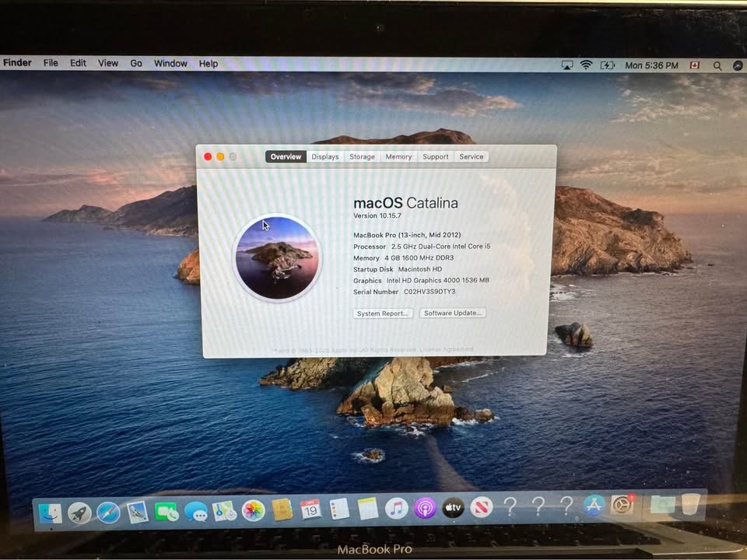Open the Window menu
This screenshot has width=747, height=560.
point(170,63)
